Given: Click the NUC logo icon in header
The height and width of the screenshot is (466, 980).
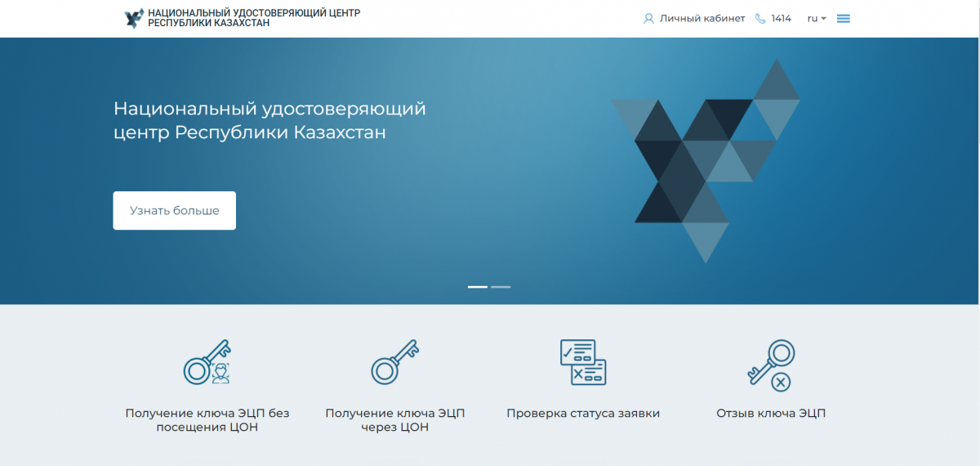Looking at the screenshot, I should point(134,18).
